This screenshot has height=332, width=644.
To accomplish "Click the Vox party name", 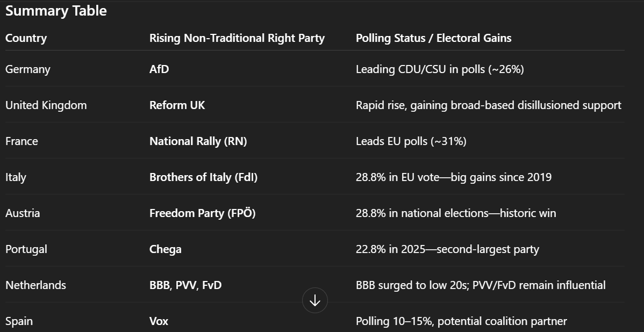I will tap(159, 321).
